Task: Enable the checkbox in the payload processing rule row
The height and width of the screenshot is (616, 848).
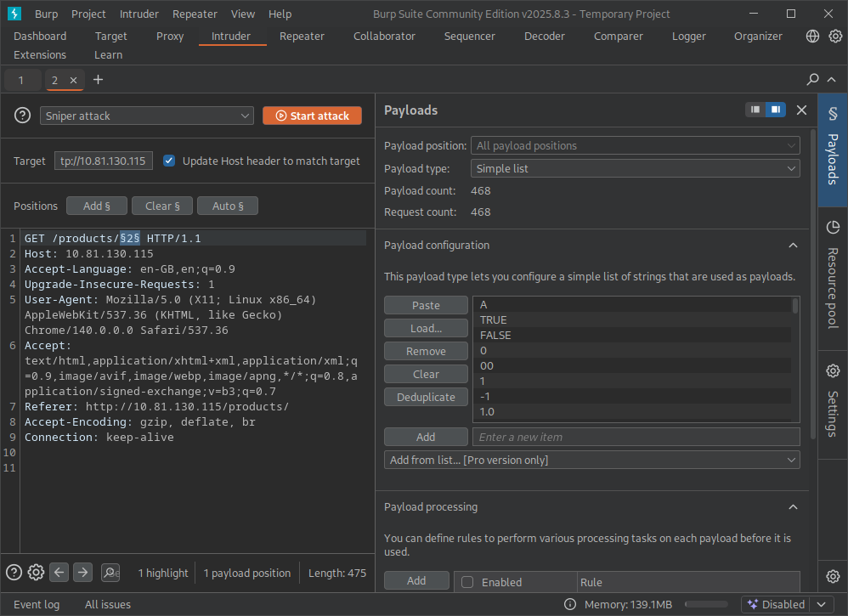Action: [x=466, y=582]
